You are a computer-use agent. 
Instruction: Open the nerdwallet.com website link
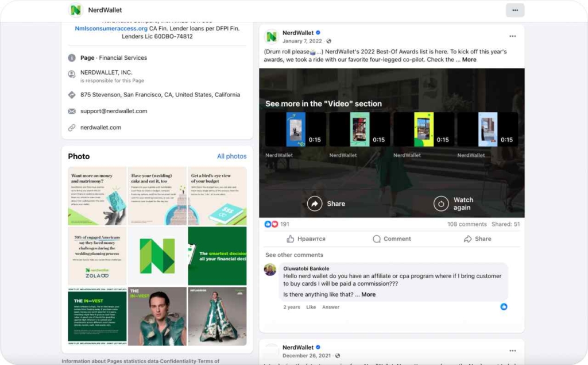point(100,128)
